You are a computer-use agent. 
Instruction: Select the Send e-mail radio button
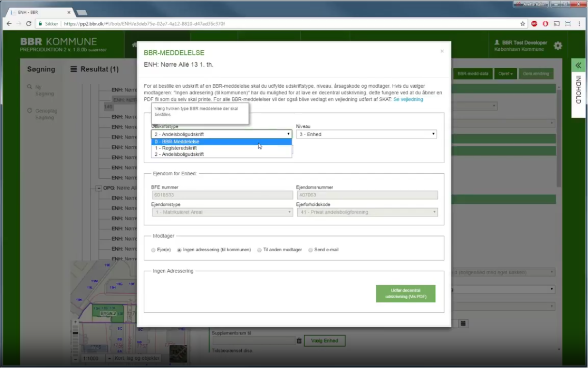click(x=310, y=250)
